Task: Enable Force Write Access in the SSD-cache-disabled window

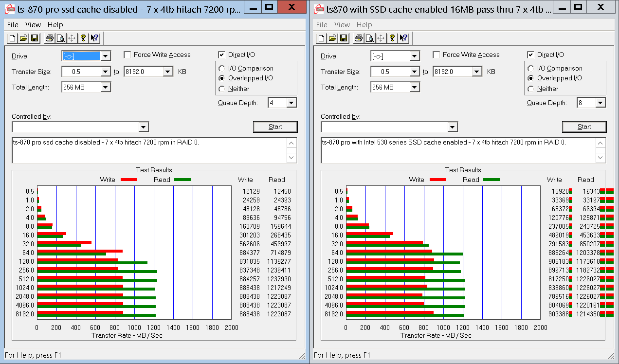Action: 127,55
